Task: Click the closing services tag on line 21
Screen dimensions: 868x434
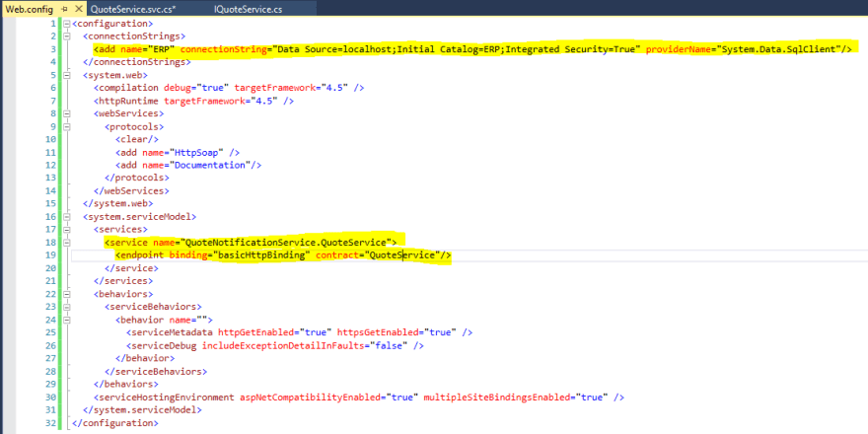Action: [x=123, y=281]
